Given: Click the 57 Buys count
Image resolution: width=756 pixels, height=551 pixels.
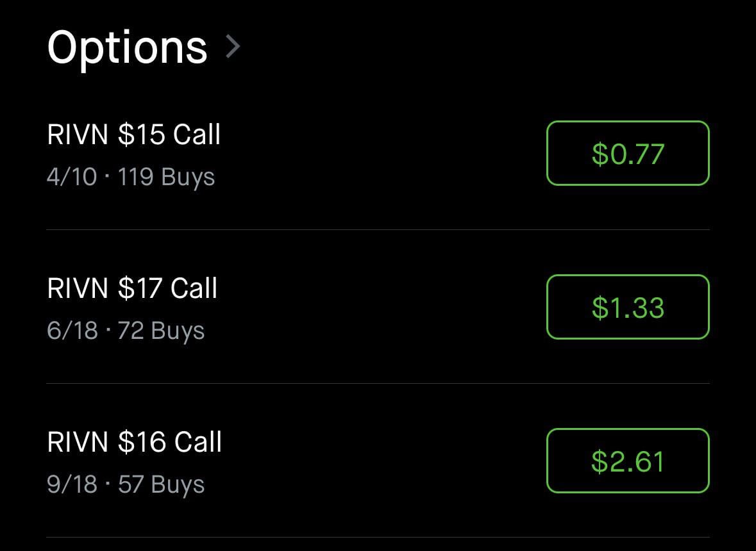Looking at the screenshot, I should 162,484.
